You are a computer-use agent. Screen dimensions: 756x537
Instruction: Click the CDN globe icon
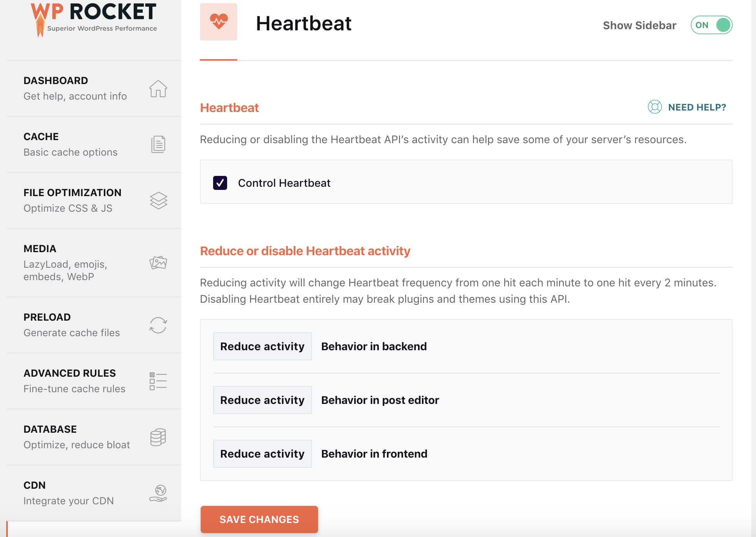(158, 493)
